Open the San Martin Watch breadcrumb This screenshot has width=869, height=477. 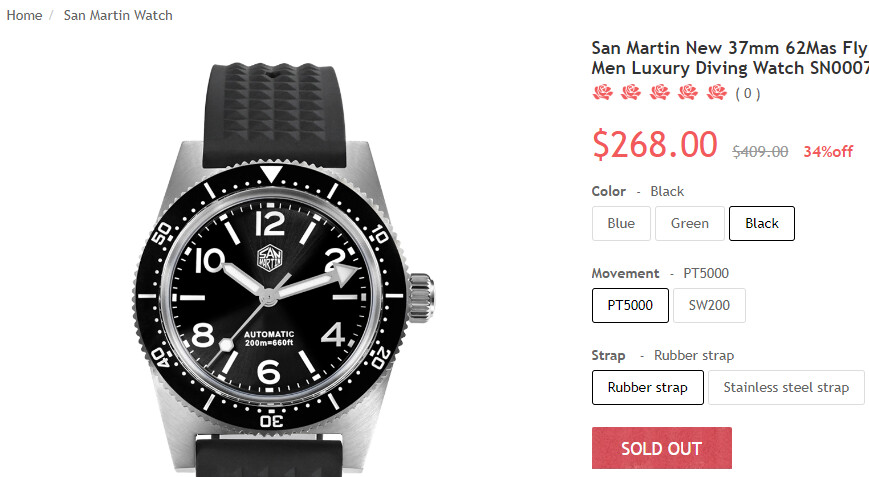point(118,15)
